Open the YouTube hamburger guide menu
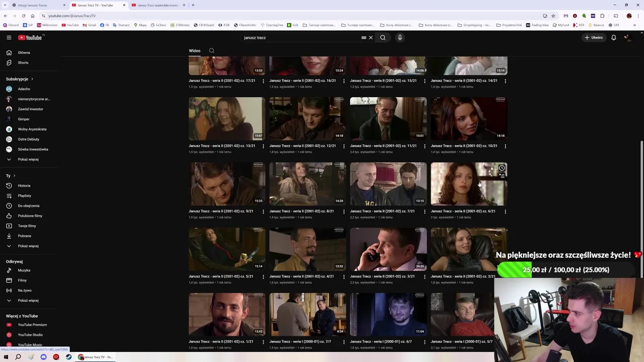Screen dimensions: 644x362 click(9, 38)
